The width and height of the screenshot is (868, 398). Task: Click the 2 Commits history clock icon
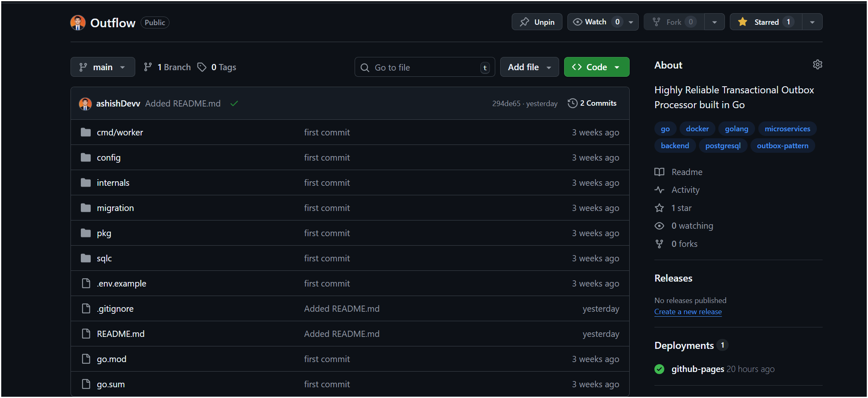pyautogui.click(x=572, y=103)
